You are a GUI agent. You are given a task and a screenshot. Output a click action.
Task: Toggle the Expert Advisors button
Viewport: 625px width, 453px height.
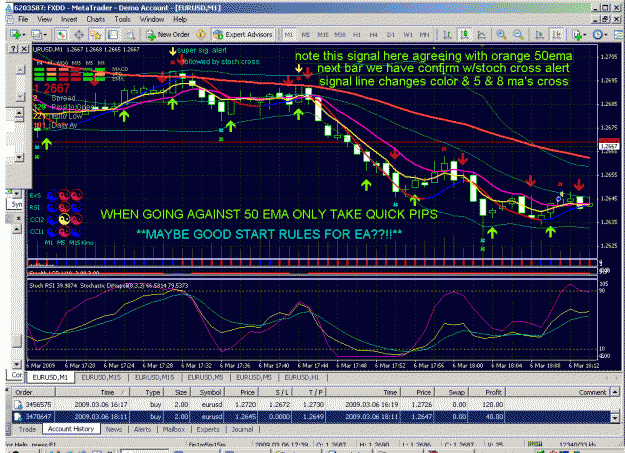coord(243,35)
